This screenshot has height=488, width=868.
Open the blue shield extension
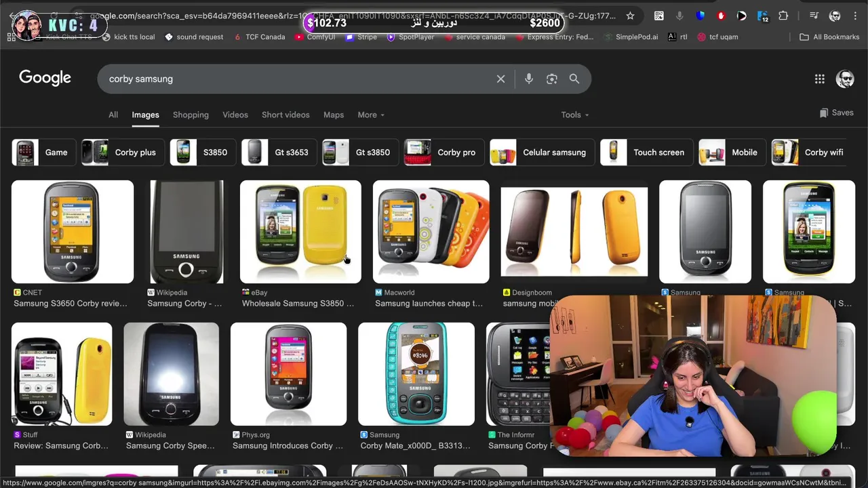pyautogui.click(x=701, y=16)
